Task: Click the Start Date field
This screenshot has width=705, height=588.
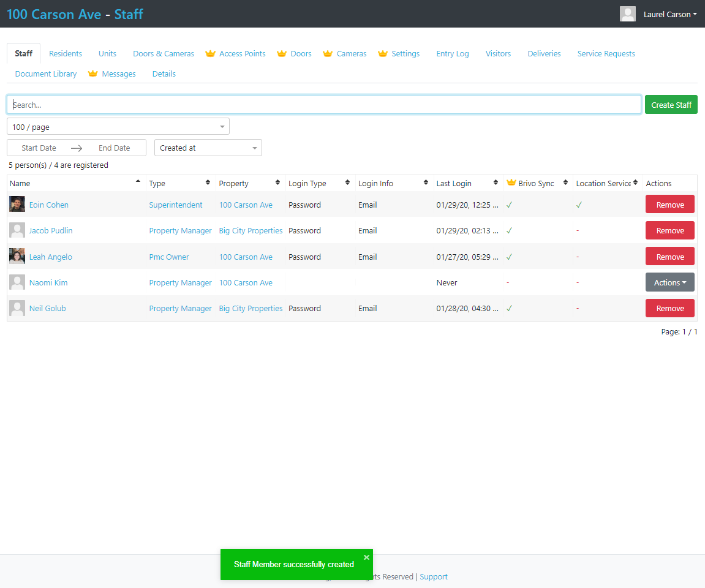Action: 39,148
